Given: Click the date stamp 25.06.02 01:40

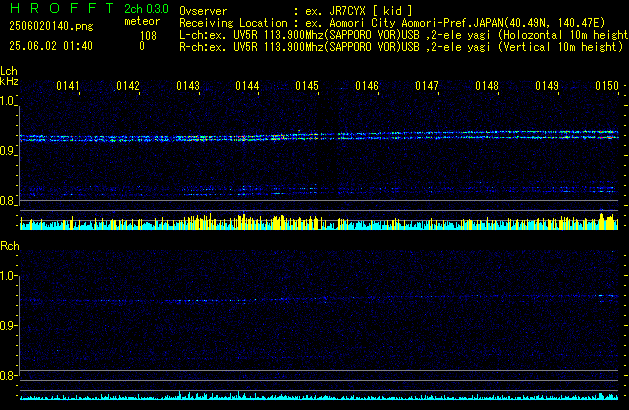Looking at the screenshot, I should point(51,46).
